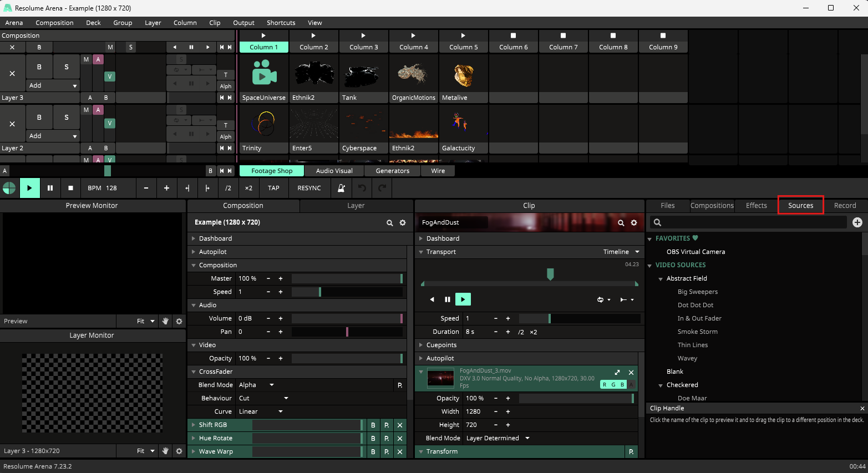The image size is (868, 473).
Task: Click the search icon in Clip panel
Action: [x=621, y=222]
